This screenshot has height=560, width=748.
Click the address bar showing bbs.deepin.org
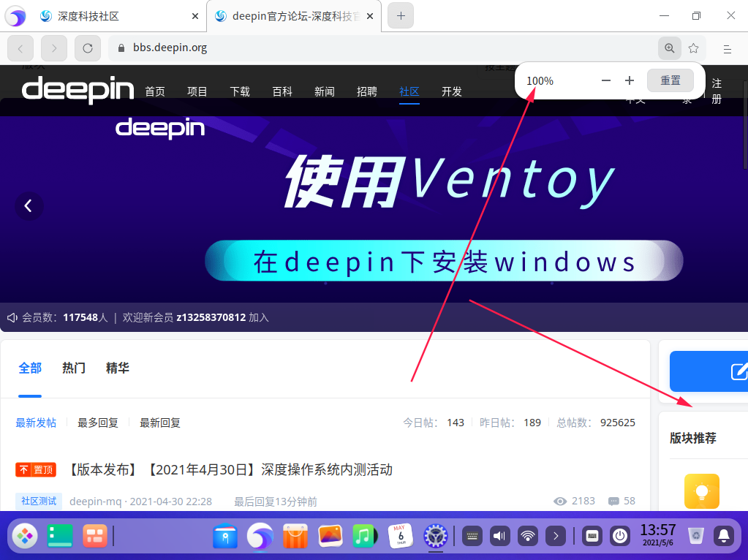point(382,48)
